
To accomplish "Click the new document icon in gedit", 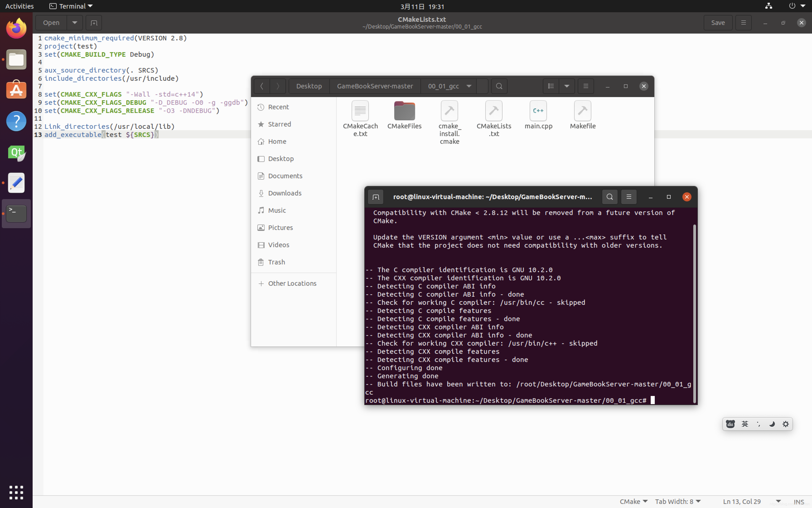I will pyautogui.click(x=94, y=23).
